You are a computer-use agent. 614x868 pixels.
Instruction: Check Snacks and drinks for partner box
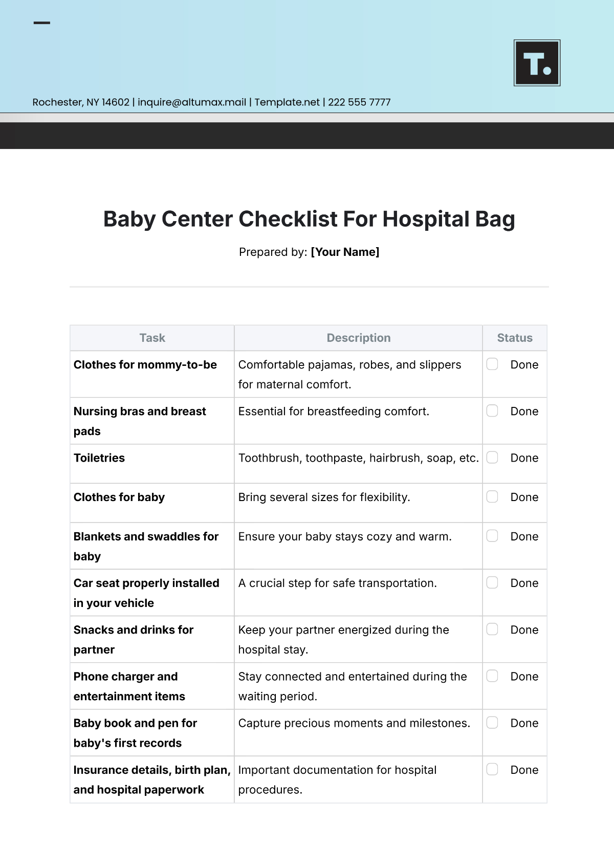pyautogui.click(x=492, y=629)
